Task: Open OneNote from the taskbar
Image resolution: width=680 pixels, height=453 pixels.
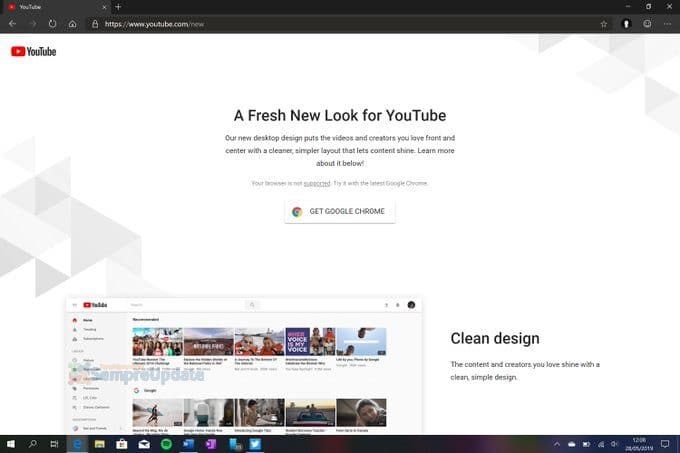Action: pos(211,444)
